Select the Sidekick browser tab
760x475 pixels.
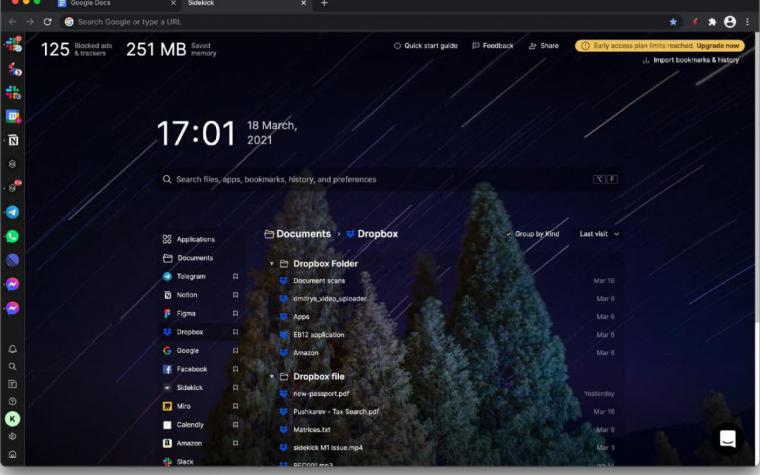(247, 3)
